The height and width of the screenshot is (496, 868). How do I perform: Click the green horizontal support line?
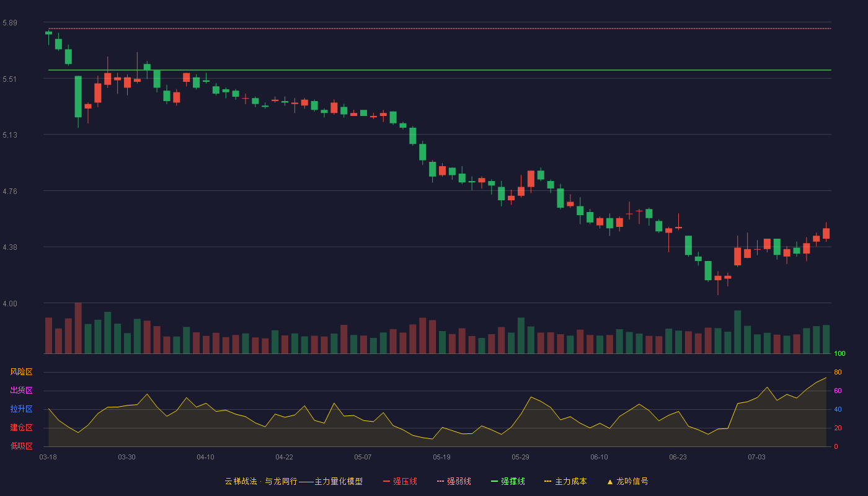[x=440, y=70]
